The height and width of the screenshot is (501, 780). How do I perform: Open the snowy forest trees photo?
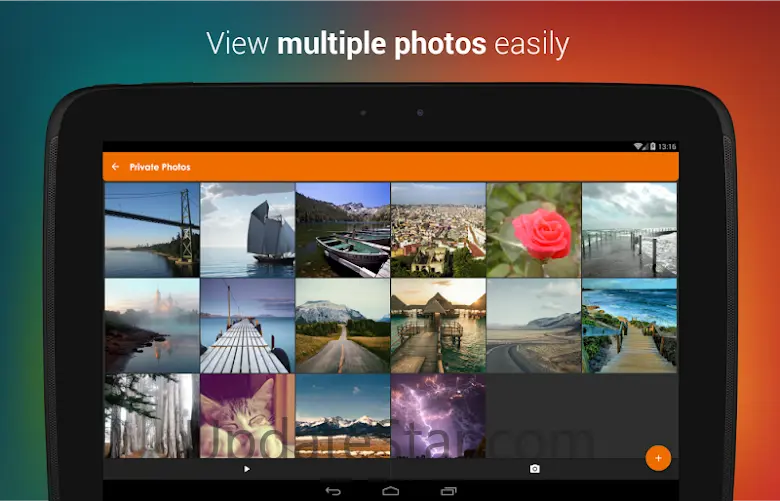pyautogui.click(x=152, y=416)
